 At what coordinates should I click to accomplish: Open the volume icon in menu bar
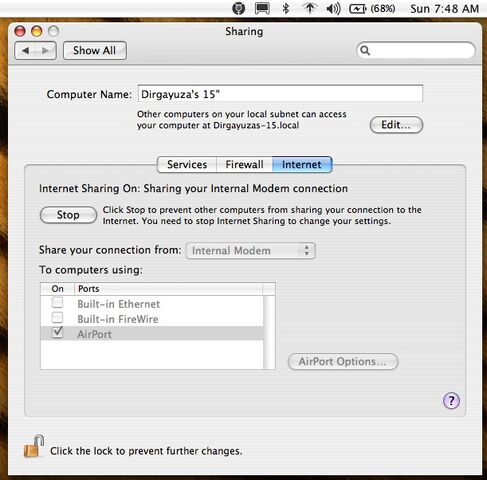333,8
